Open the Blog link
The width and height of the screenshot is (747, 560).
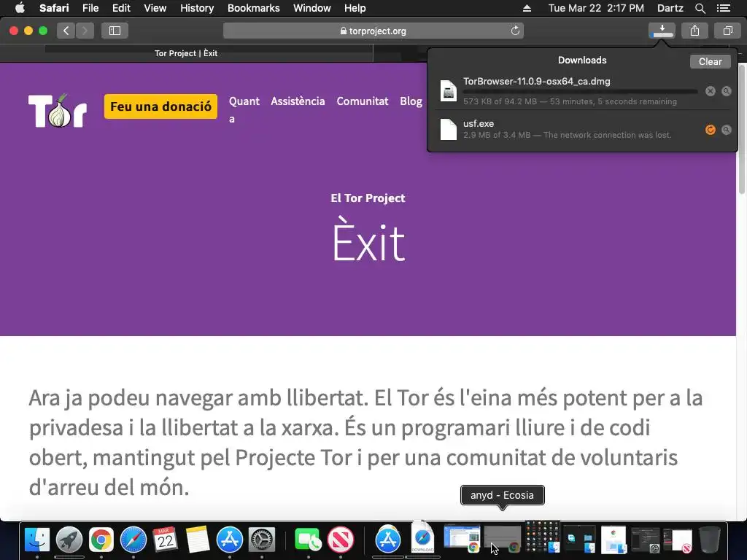pos(411,101)
